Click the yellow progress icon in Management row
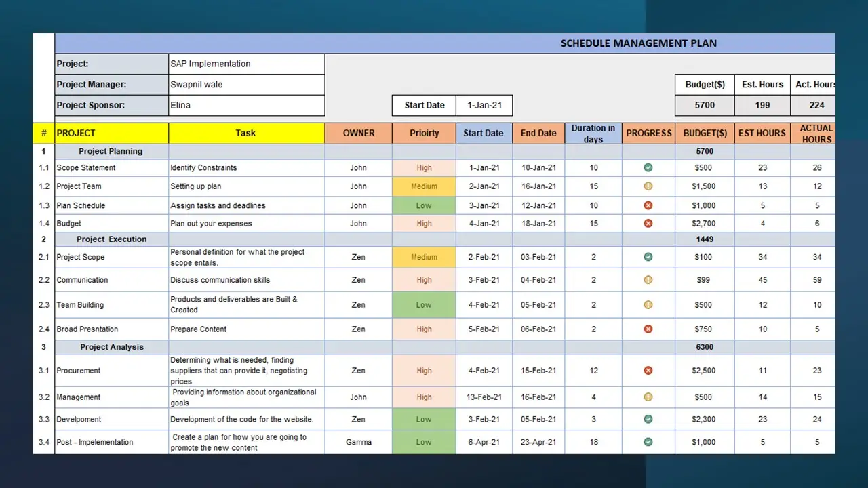The image size is (868, 488). pyautogui.click(x=648, y=397)
